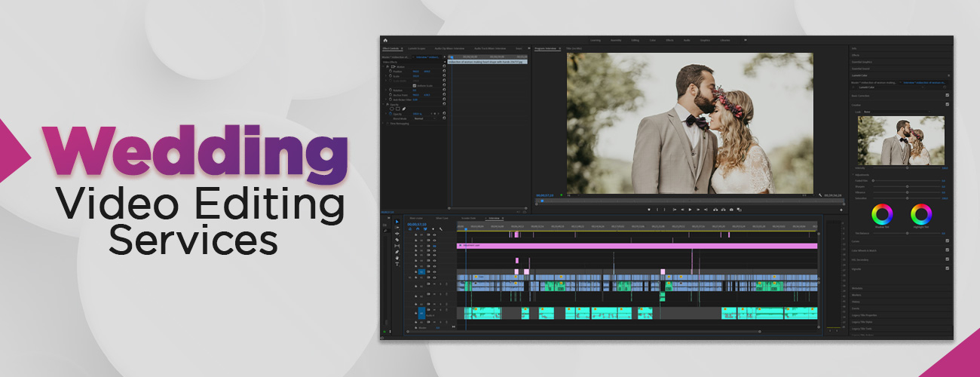Open the History panel
The image size is (980, 377).
(856, 302)
